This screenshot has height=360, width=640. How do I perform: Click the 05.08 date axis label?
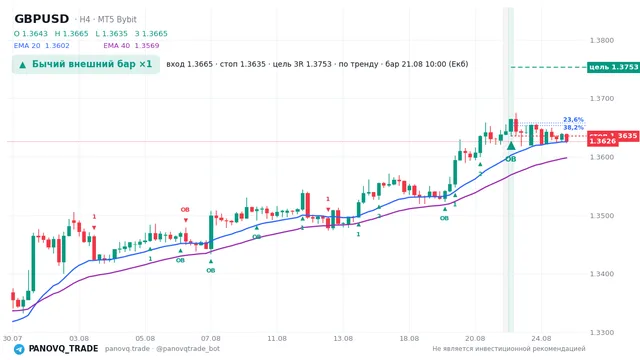[x=145, y=338]
